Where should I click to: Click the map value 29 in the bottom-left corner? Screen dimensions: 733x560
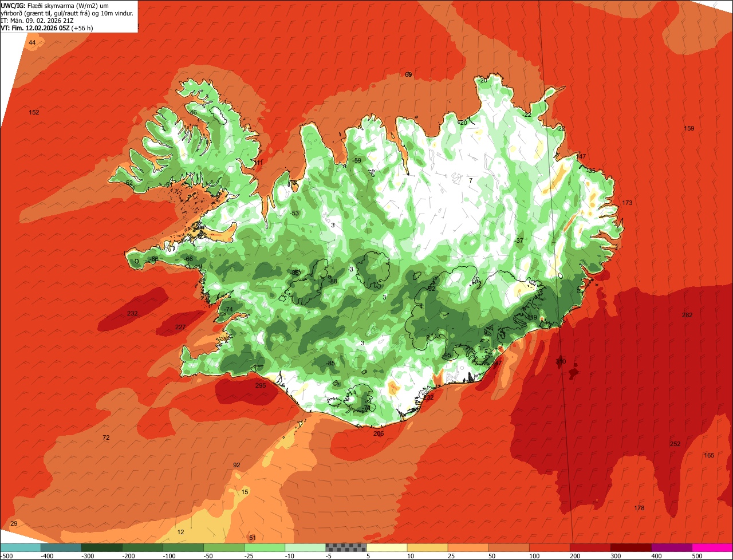click(14, 523)
